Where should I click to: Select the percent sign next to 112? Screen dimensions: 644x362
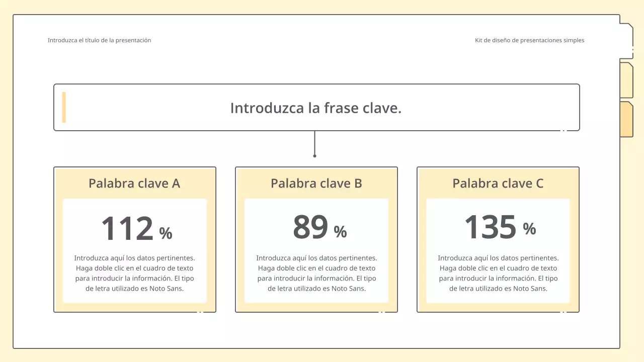(166, 233)
